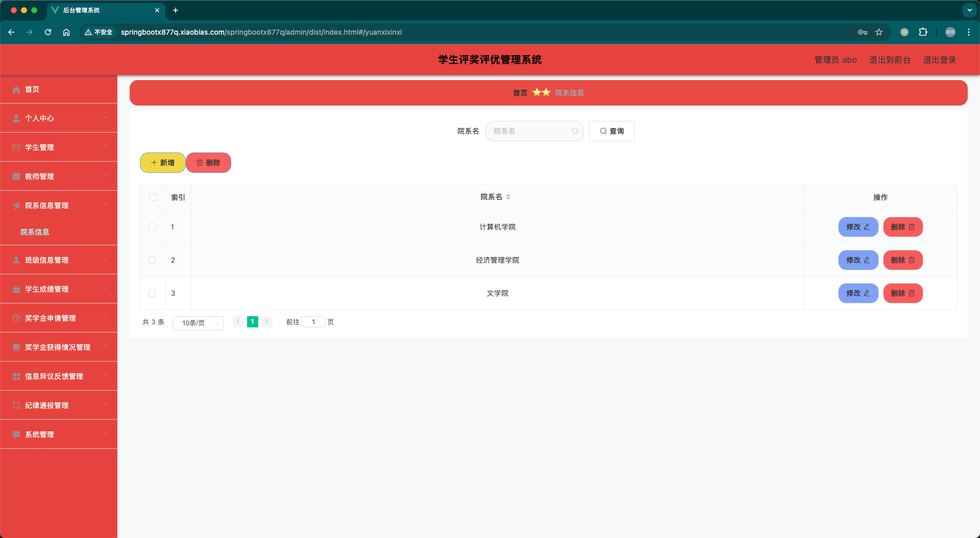Click 删除 for 计算机学院
980x538 pixels.
903,227
